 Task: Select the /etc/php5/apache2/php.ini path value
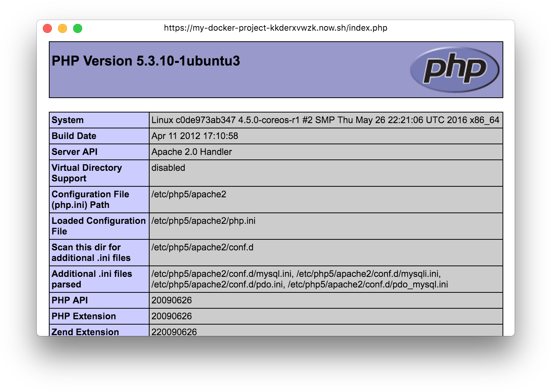[x=203, y=221]
